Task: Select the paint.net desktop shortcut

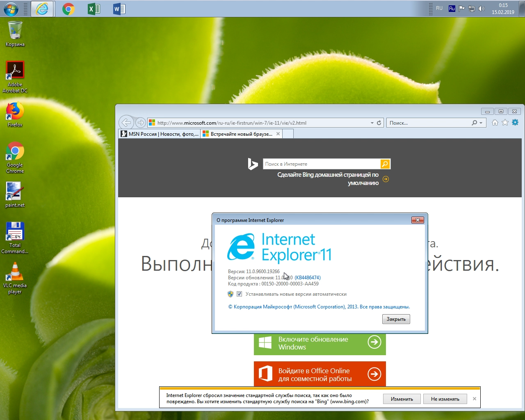Action: tap(15, 195)
